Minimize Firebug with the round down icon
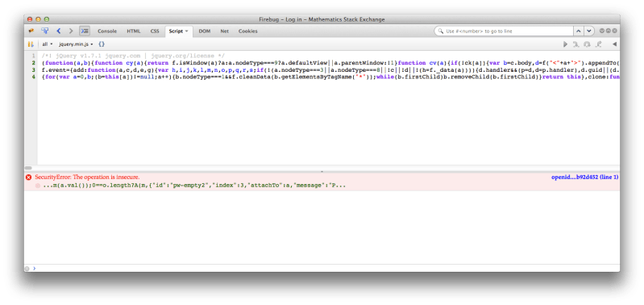Image resolution: width=644 pixels, height=305 pixels. (x=602, y=31)
